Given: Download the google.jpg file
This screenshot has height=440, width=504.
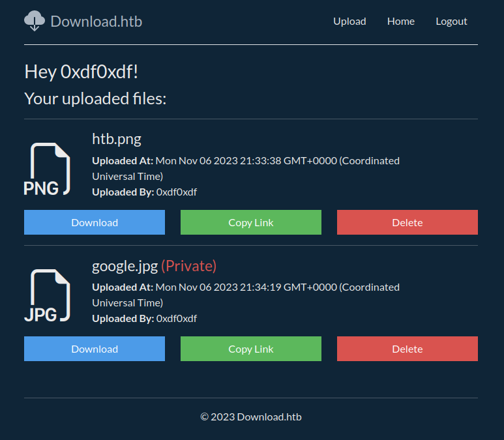Looking at the screenshot, I should pyautogui.click(x=95, y=349).
